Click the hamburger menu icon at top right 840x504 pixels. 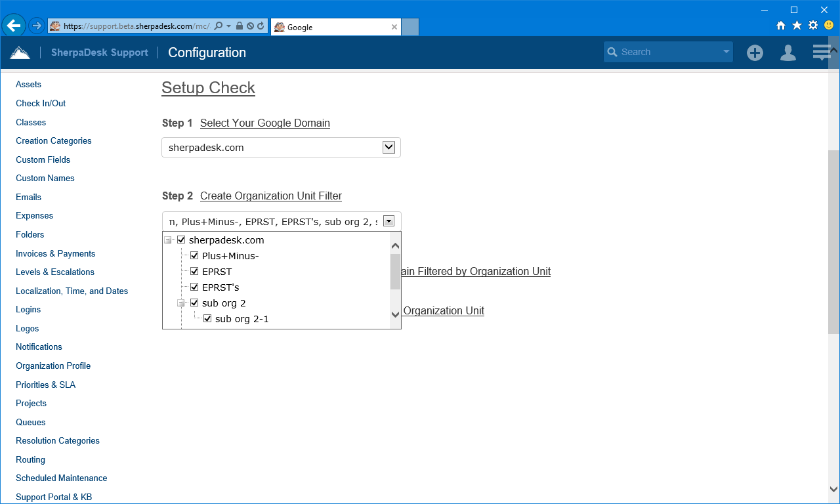(x=821, y=51)
